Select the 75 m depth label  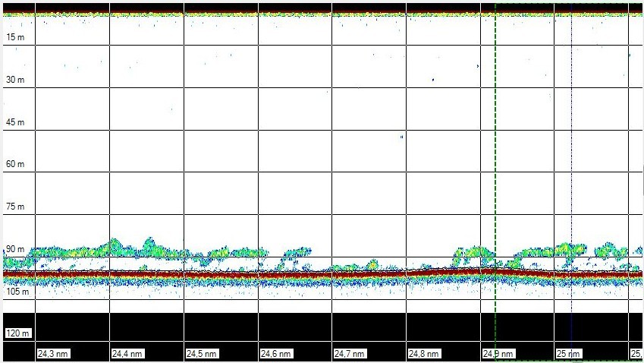(x=15, y=207)
